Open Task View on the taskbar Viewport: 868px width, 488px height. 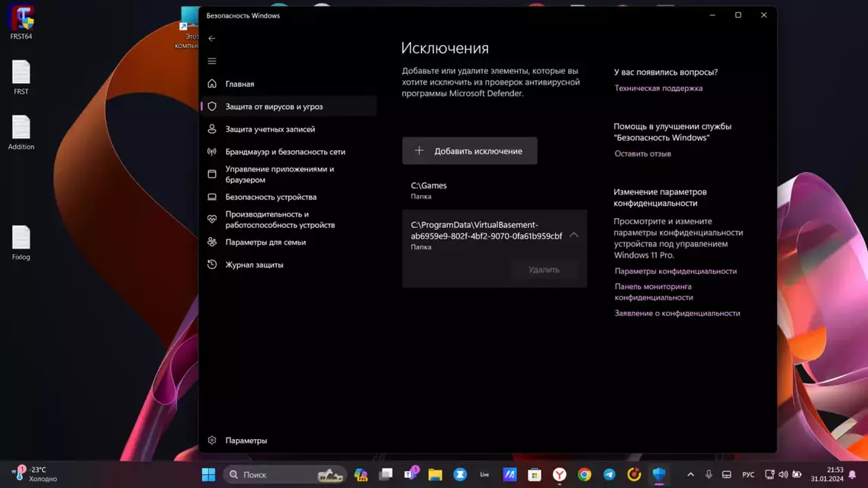[x=386, y=475]
